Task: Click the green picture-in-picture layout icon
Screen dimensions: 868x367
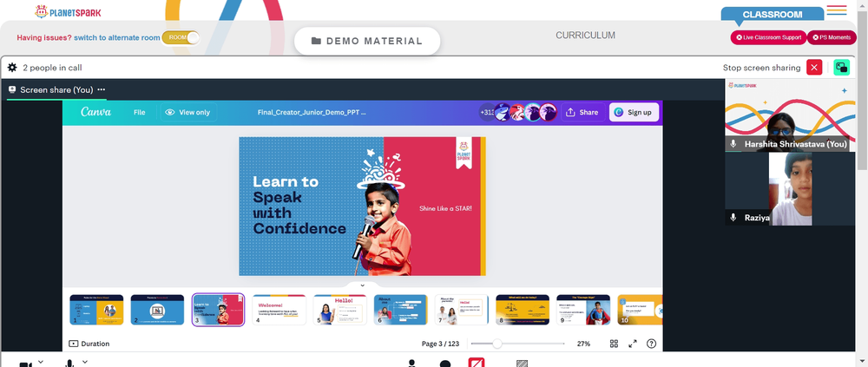Action: point(841,68)
